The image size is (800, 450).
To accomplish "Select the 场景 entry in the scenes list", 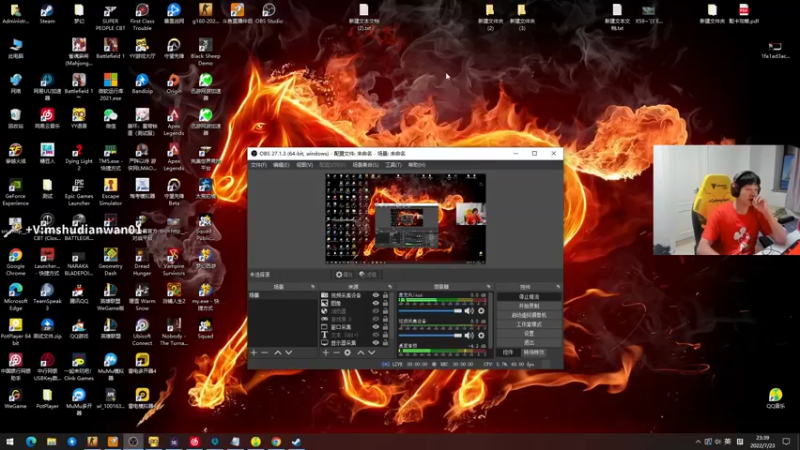I will pyautogui.click(x=282, y=295).
